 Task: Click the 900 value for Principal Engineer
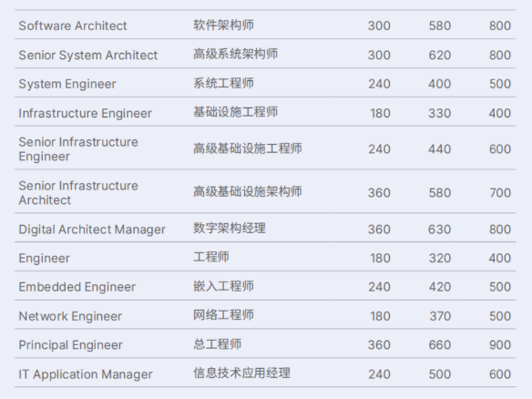(500, 345)
